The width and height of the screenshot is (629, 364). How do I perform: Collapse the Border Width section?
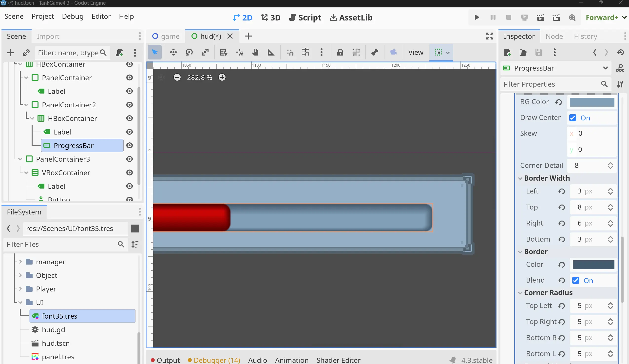(x=520, y=178)
